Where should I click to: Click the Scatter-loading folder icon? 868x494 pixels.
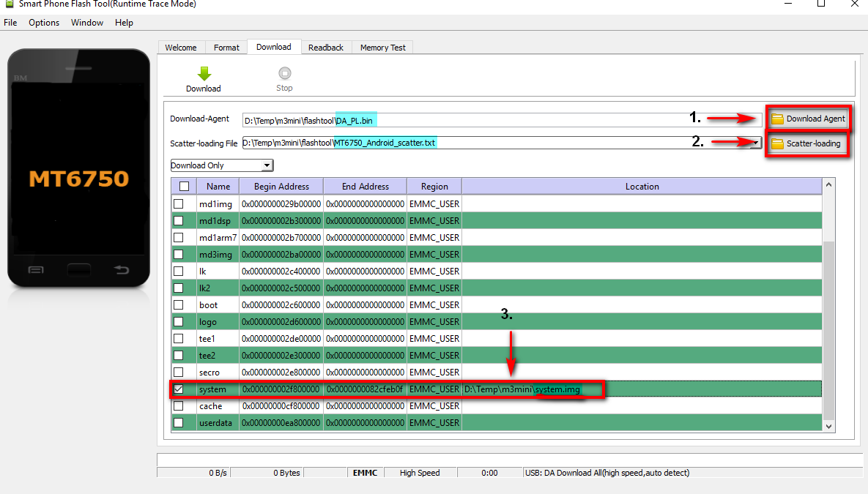tap(777, 143)
